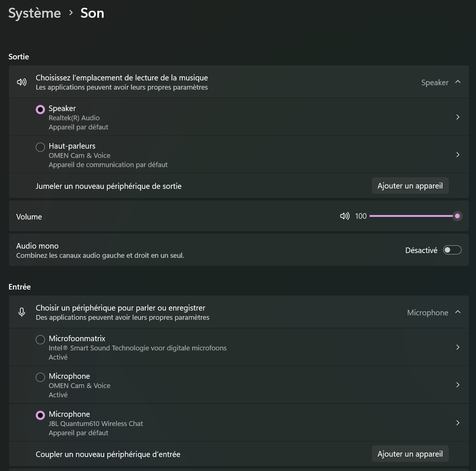Collapse the output device list
Viewport: 476px width, 471px height.
[x=458, y=82]
